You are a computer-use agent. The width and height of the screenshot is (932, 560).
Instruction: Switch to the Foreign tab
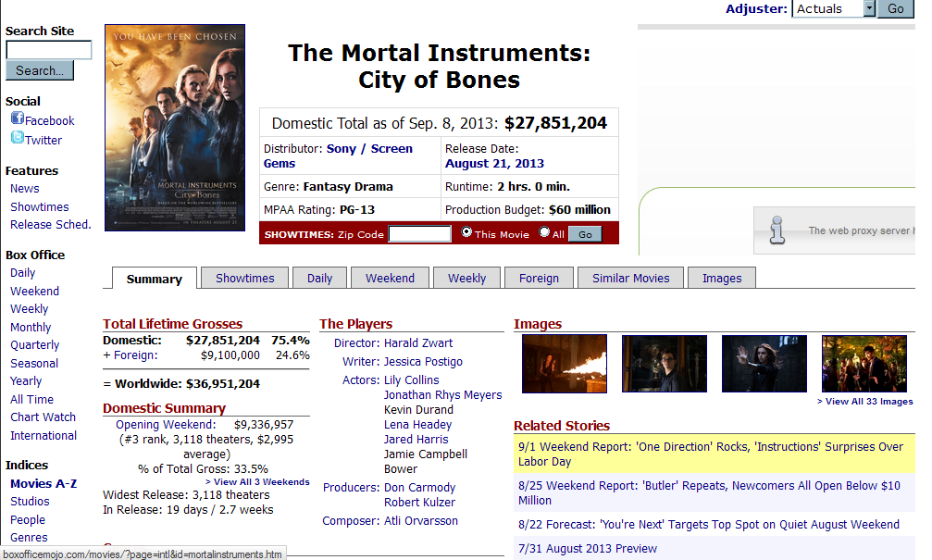(x=539, y=279)
